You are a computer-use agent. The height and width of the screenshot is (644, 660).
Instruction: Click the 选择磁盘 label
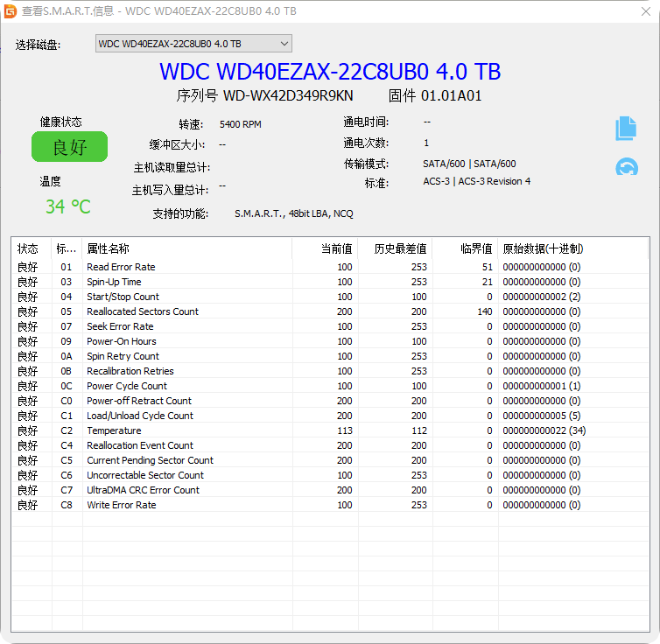tap(38, 45)
